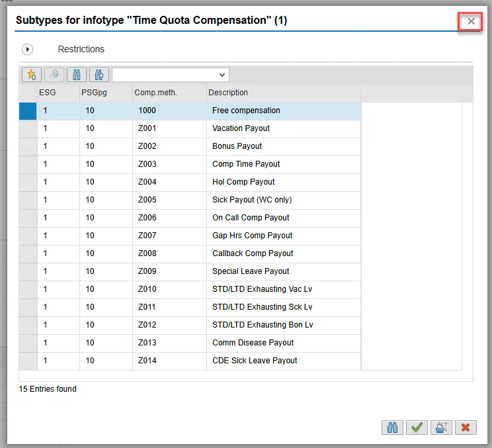
Task: Select the row selector for Free compensation
Action: 28,111
